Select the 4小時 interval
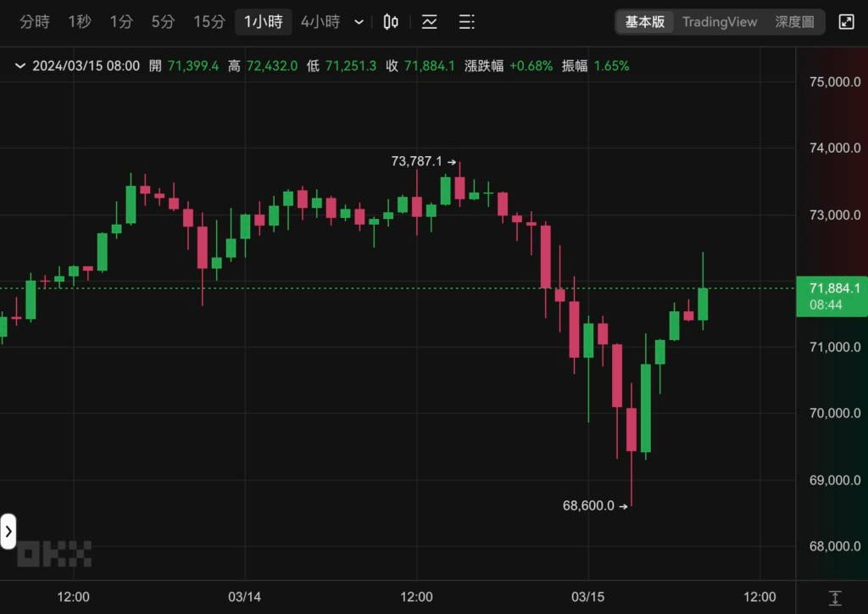 pos(320,22)
